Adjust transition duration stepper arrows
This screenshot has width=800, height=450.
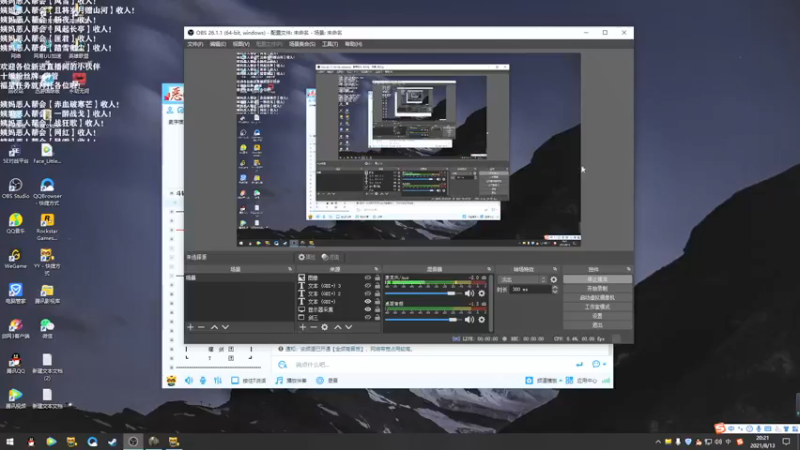click(x=555, y=289)
